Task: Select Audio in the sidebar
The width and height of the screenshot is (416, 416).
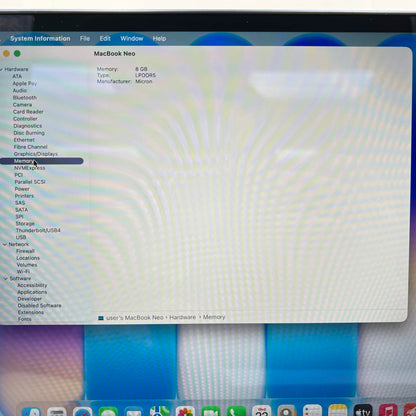Action: click(20, 90)
